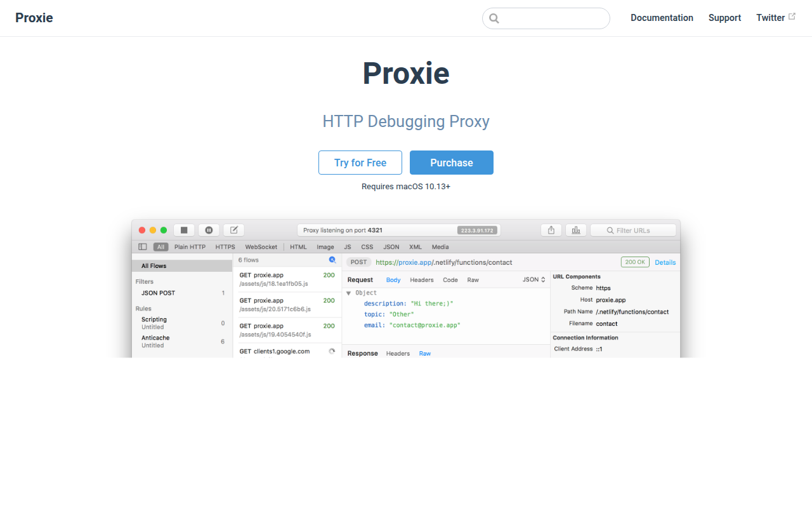
Task: Click the Filter URLs search field
Action: point(633,230)
